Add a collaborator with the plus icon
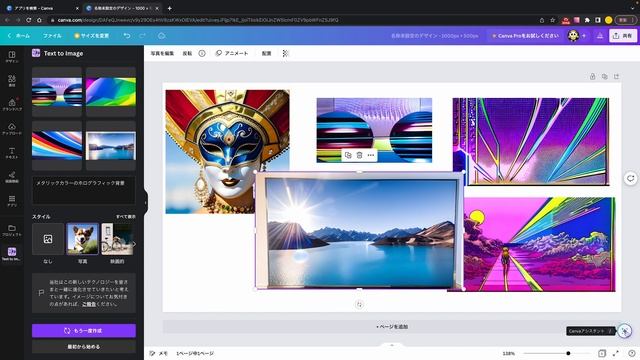 (x=584, y=36)
